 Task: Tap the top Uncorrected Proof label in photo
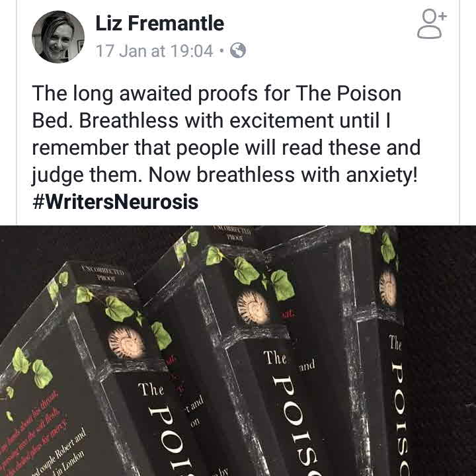coord(233,234)
